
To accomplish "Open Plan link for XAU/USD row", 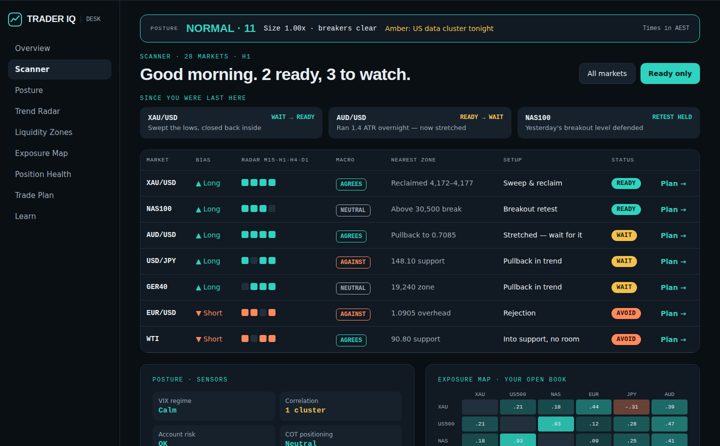I will [x=673, y=183].
